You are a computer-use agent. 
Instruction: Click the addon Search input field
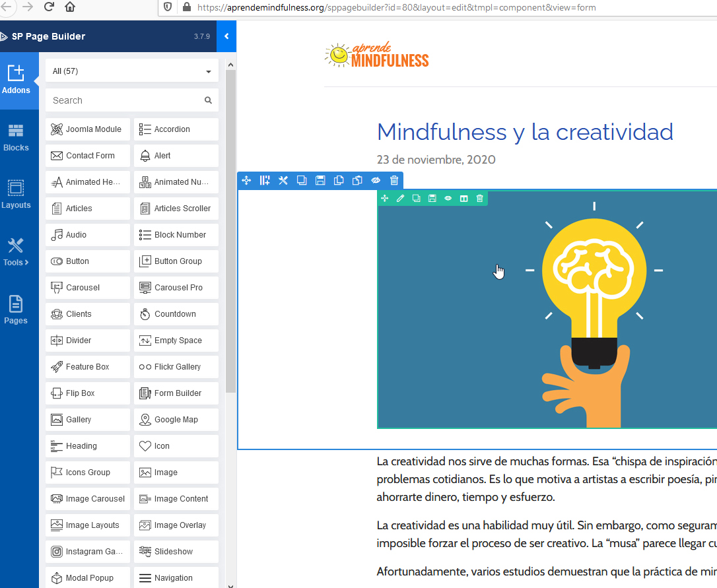coord(125,100)
